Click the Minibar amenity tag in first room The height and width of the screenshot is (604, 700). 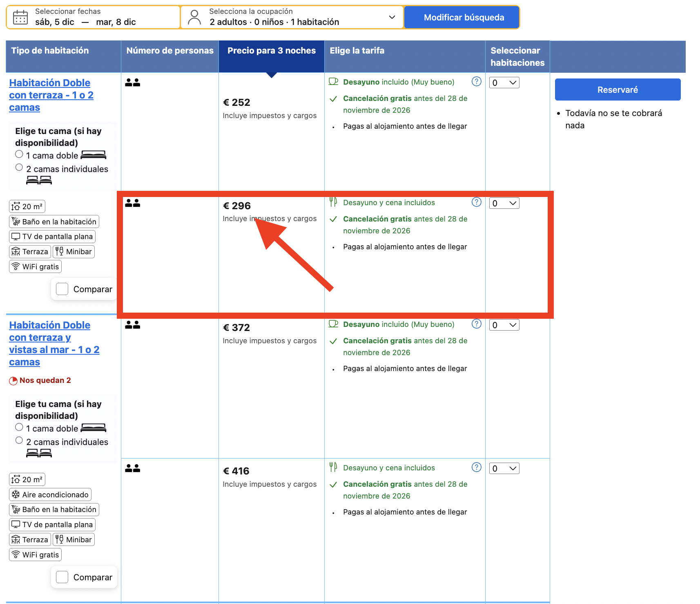[74, 252]
